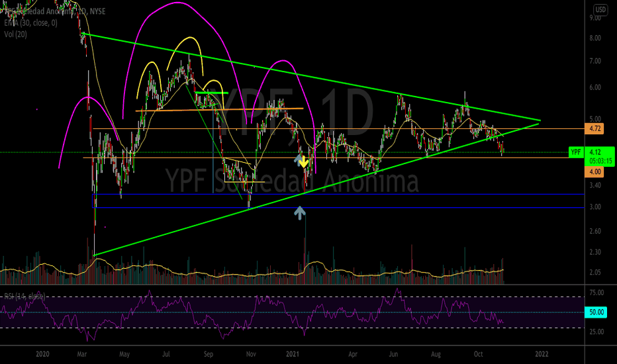Click the EMA (30, close, 0) indicator label

tap(30, 23)
